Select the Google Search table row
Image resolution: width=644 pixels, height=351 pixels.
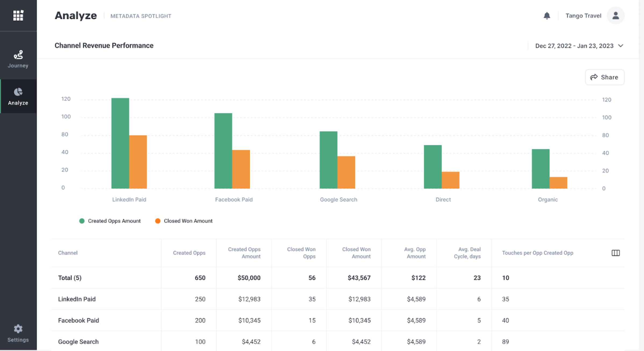click(338, 342)
